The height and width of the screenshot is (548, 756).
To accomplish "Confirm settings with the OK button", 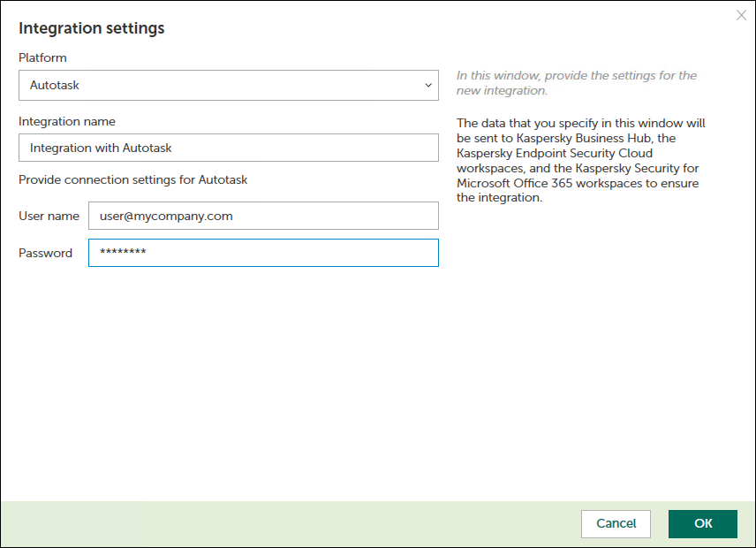I will [x=702, y=523].
